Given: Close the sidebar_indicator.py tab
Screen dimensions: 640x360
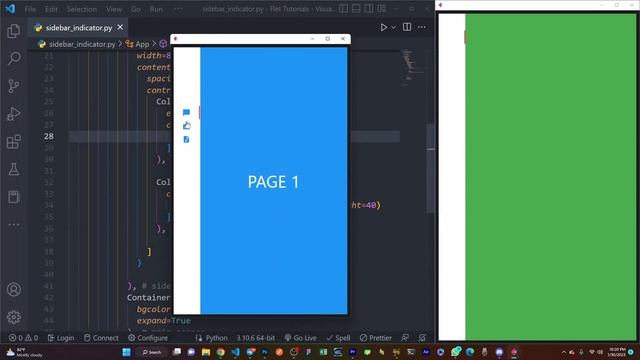Looking at the screenshot, I should coord(120,27).
